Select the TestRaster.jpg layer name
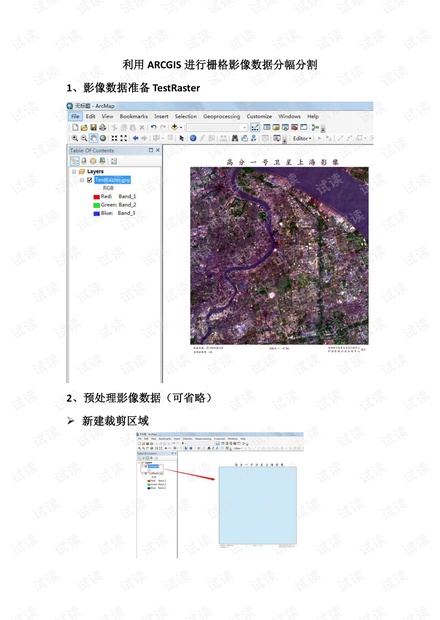Image resolution: width=440 pixels, height=620 pixels. tap(112, 180)
